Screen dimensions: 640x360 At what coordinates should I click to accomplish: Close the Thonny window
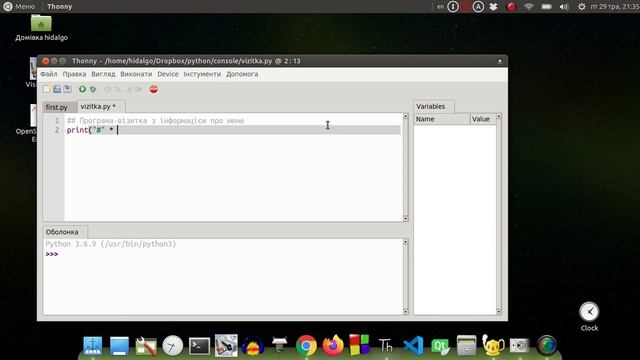click(x=45, y=61)
